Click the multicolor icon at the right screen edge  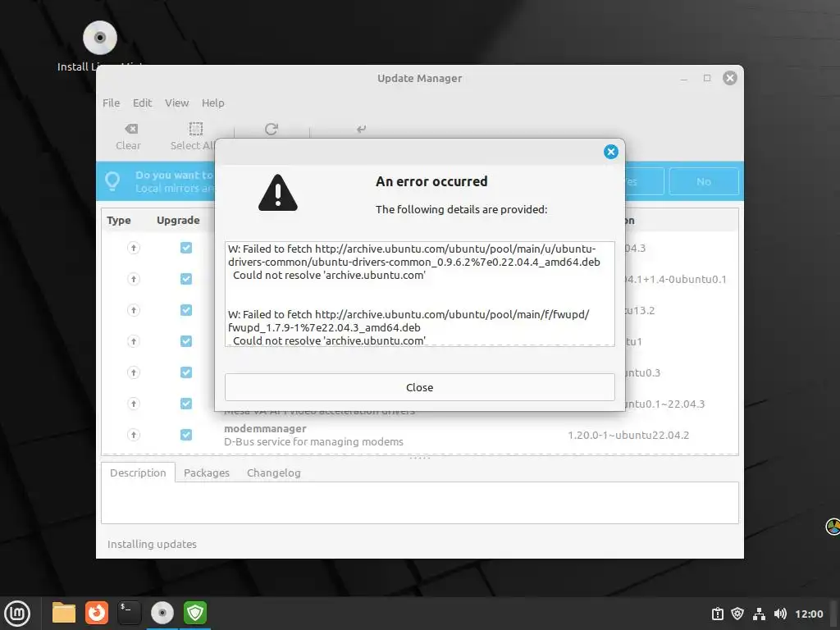point(833,527)
